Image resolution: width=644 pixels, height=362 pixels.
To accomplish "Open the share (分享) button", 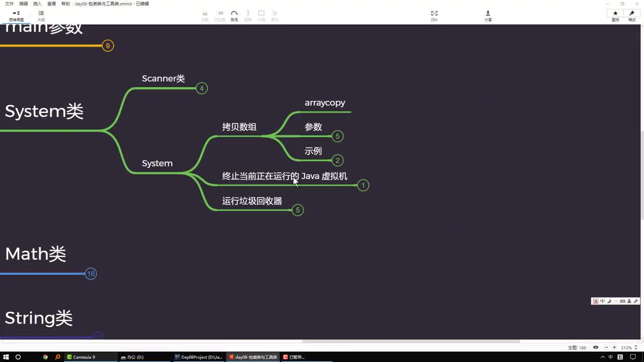I will pos(488,16).
